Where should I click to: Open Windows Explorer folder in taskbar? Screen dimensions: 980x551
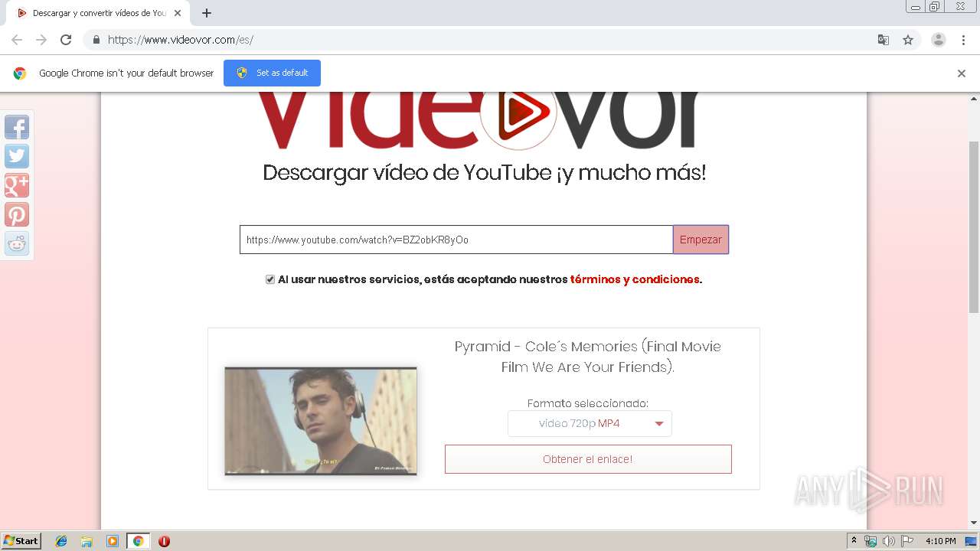click(x=87, y=541)
